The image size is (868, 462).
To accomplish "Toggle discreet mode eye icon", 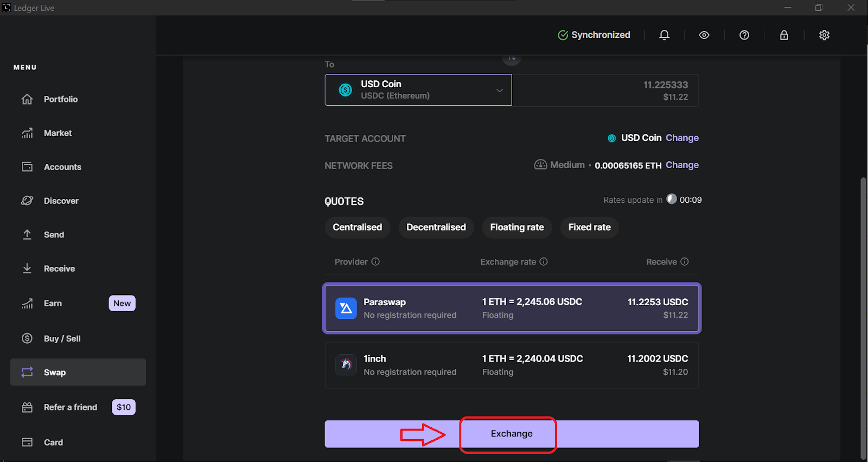I will [704, 35].
